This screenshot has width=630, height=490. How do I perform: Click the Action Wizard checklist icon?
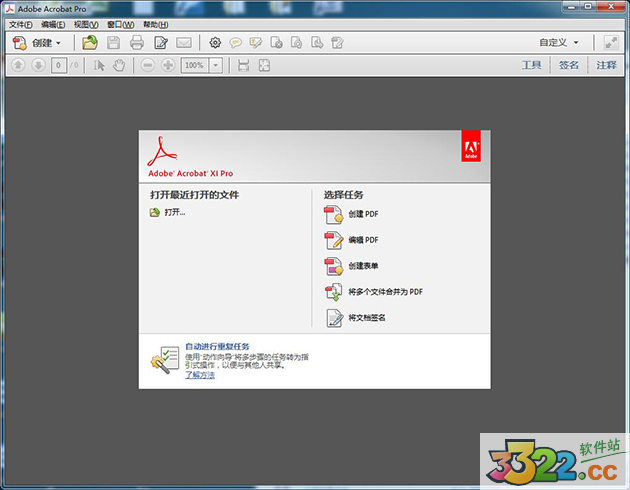[x=165, y=360]
